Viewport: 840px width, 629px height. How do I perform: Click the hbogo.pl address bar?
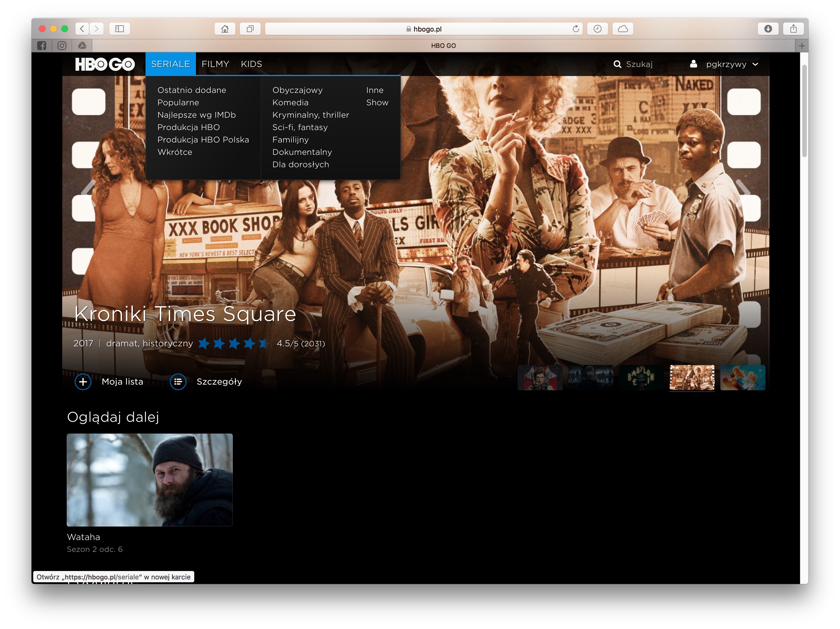[x=423, y=29]
